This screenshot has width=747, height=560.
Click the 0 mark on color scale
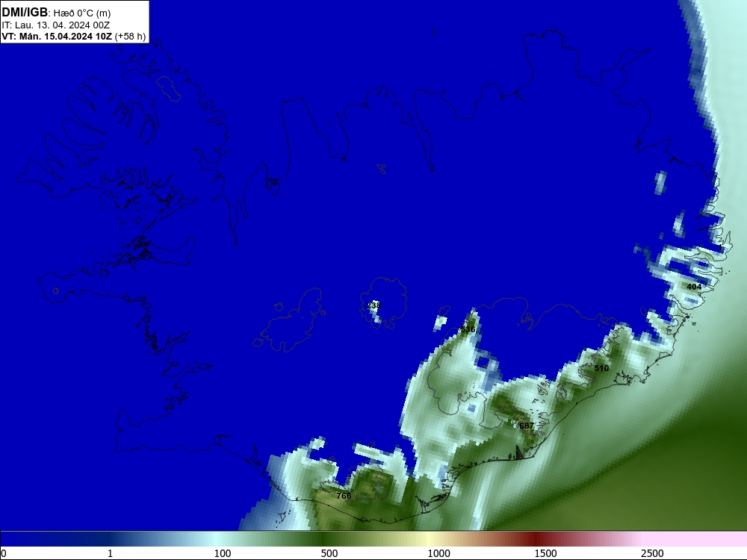click(4, 553)
